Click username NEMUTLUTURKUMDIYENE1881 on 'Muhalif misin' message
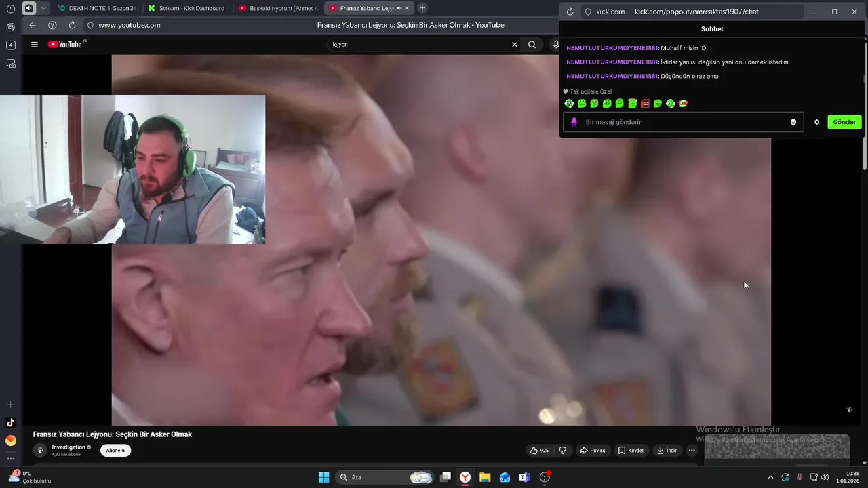Viewport: 868px width, 488px height. (612, 48)
